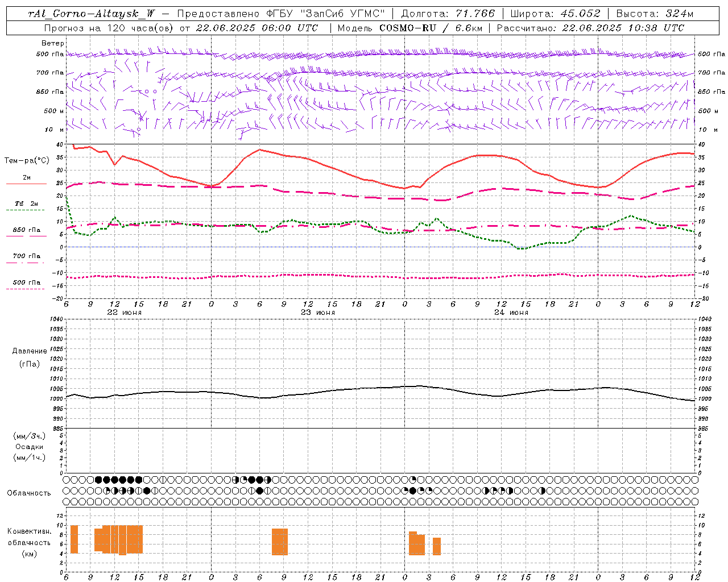This screenshot has height=582, width=728.
Task: Click the Модель COSMO-RU / 6.6км label
Action: 411,28
